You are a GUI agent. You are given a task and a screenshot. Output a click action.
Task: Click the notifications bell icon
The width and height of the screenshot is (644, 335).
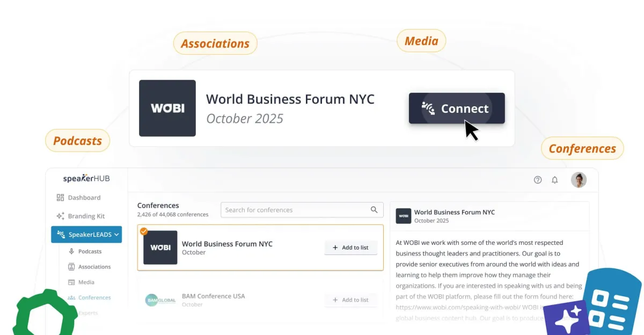point(555,180)
